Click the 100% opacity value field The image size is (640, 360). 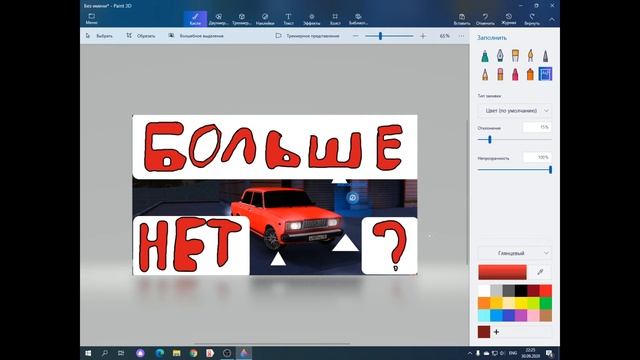pos(537,157)
